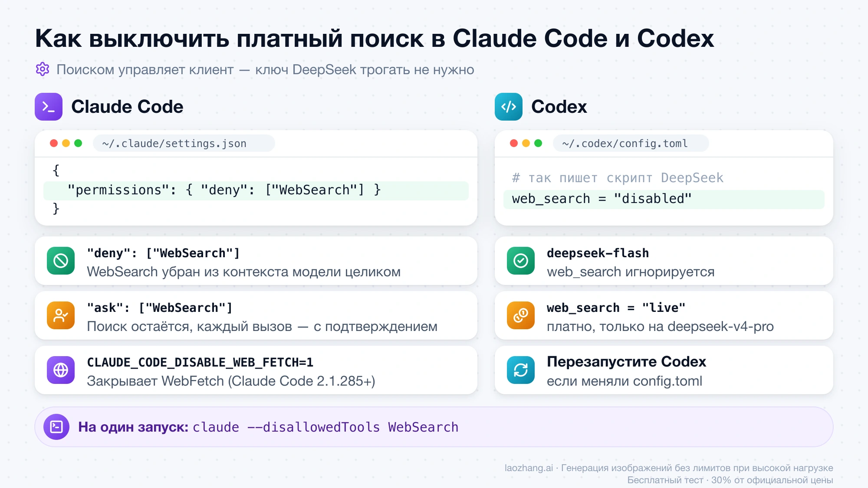
Task: Click the purple gear icon beside the subtitle
Action: point(43,69)
